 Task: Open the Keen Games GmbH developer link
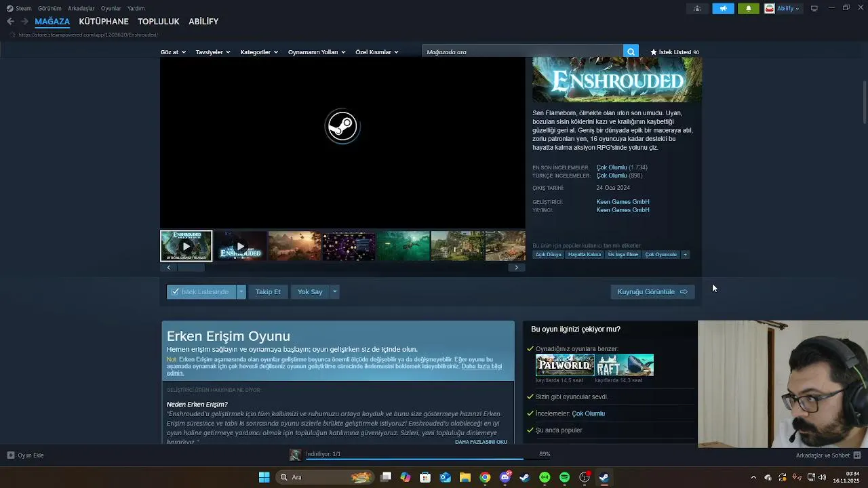(623, 202)
